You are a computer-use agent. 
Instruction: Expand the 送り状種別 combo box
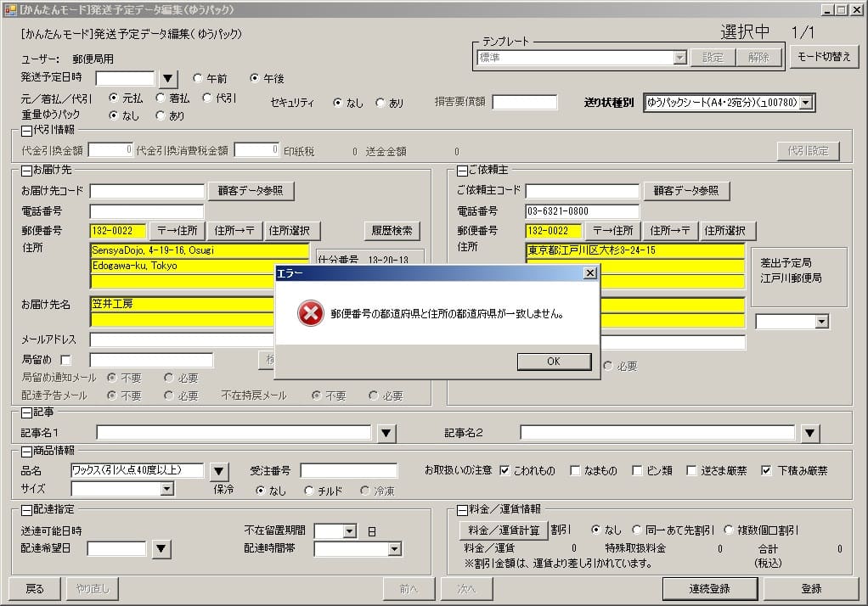tap(806, 103)
